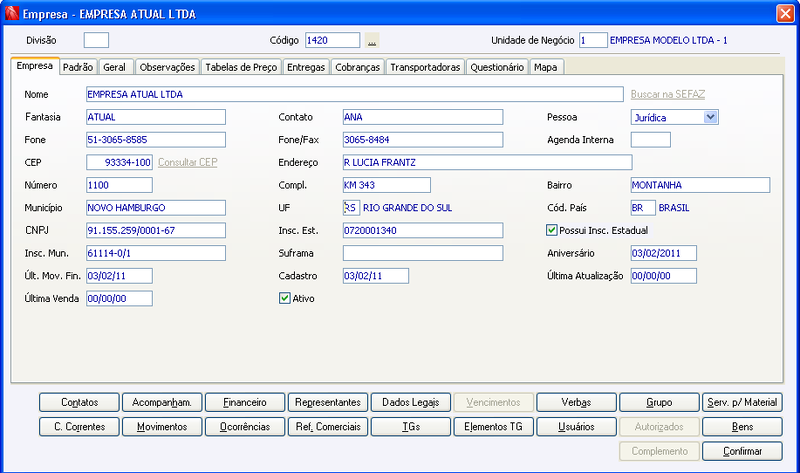Open the Tabelas de Preço tab
Viewport: 800px width, 473px height.
coord(241,67)
